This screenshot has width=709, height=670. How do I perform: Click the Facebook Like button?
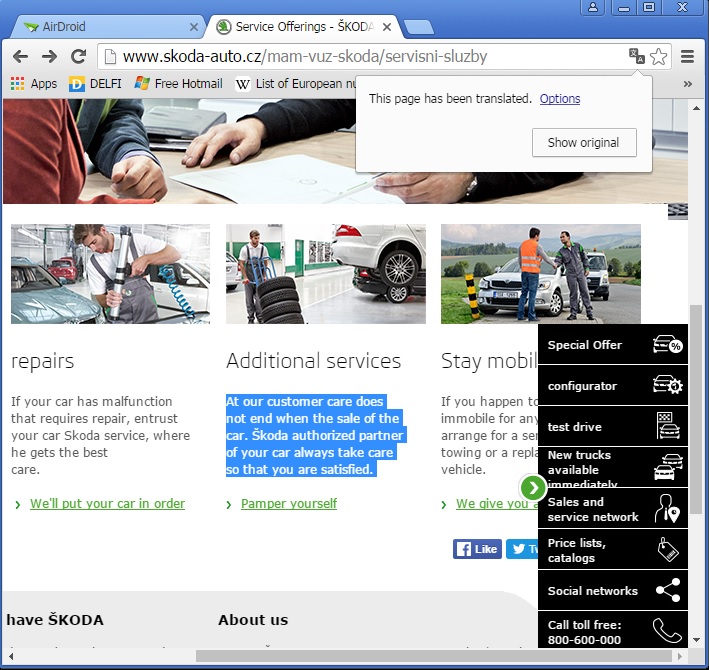click(477, 549)
